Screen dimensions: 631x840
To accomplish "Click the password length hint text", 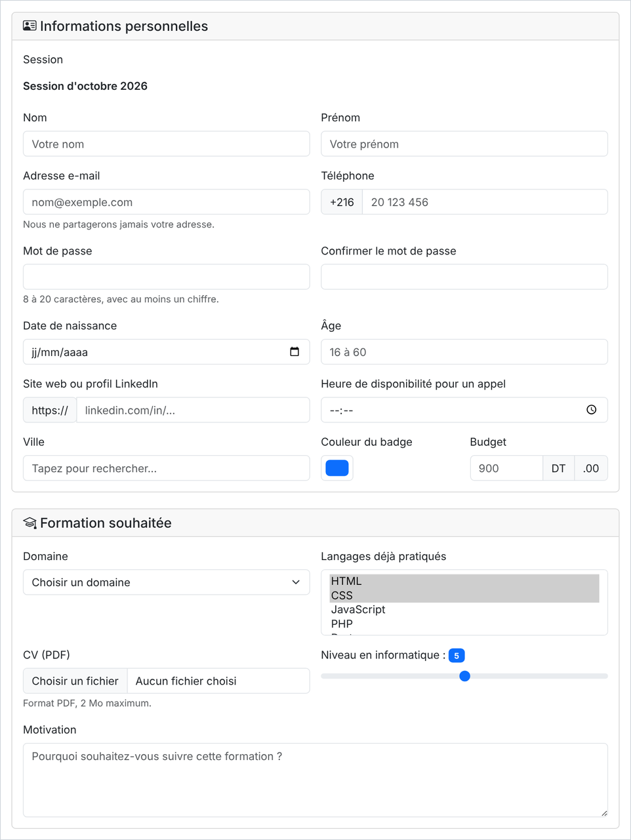I will [x=121, y=299].
